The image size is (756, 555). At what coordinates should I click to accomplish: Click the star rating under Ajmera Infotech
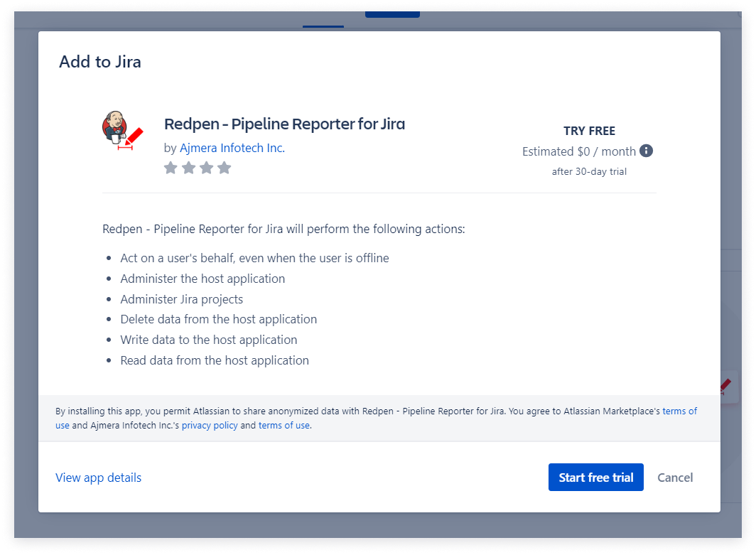click(x=198, y=168)
